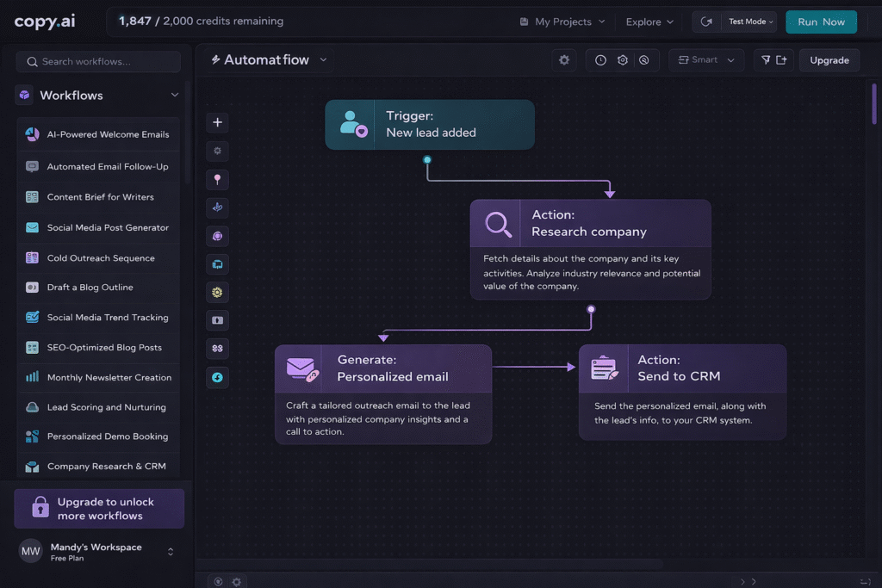
Task: Click the Run Now button
Action: point(821,21)
